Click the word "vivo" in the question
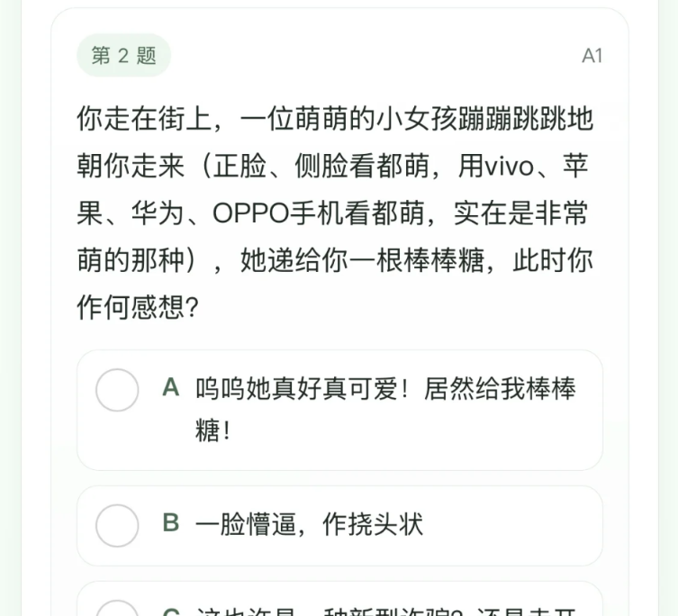This screenshot has width=678, height=616. point(509,167)
